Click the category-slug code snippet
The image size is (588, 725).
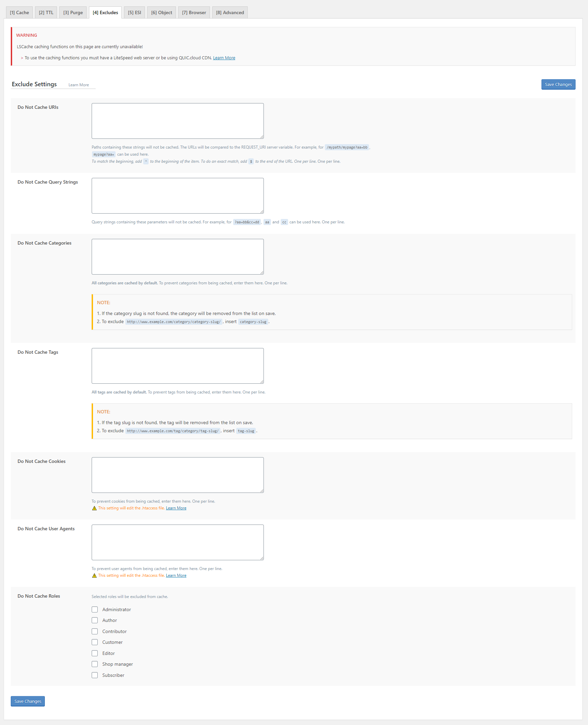(x=253, y=322)
